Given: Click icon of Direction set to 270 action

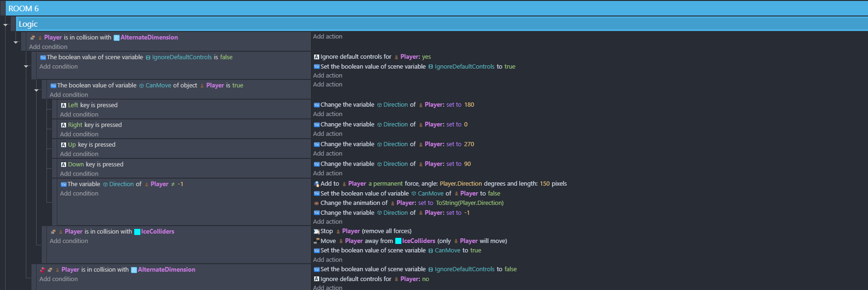Looking at the screenshot, I should (x=316, y=144).
